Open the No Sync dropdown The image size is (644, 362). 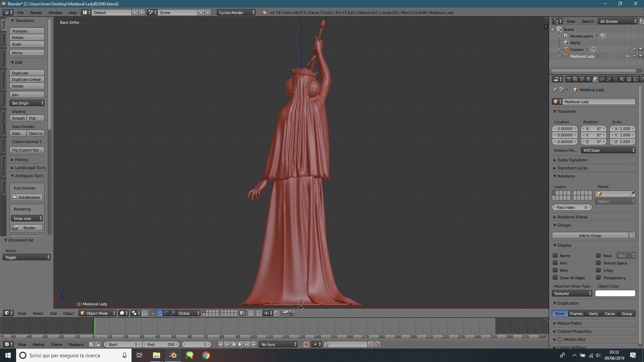278,344
